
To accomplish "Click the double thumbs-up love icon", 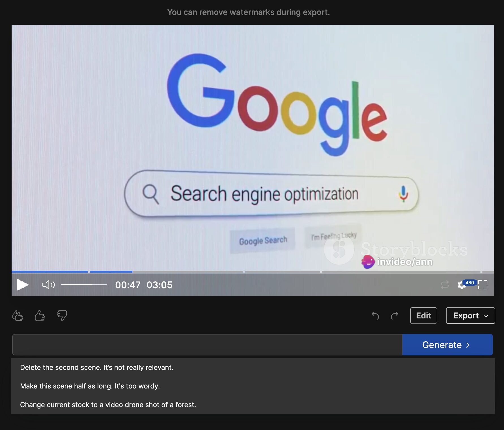I will tap(18, 316).
